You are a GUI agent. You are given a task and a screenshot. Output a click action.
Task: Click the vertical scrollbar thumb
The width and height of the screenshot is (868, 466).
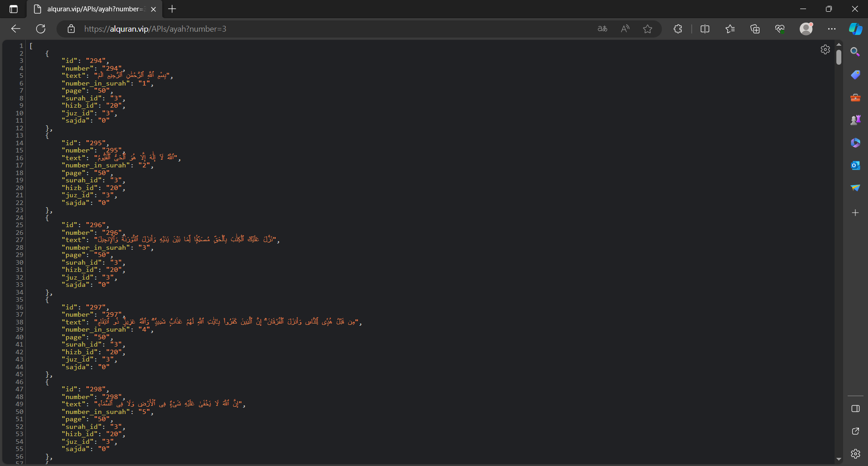click(x=839, y=57)
